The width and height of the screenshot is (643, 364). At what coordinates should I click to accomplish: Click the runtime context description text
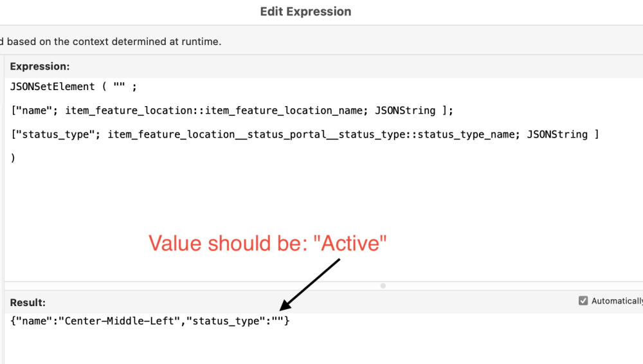113,41
